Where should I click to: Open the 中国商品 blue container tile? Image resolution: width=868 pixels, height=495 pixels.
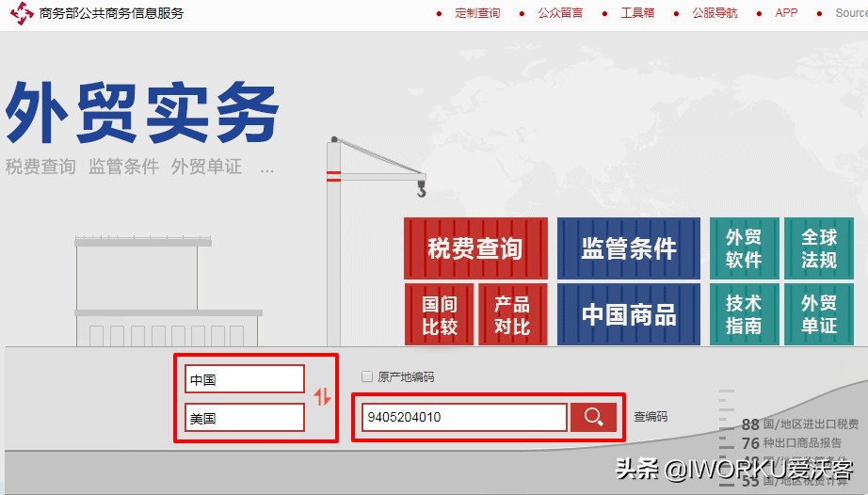[628, 314]
